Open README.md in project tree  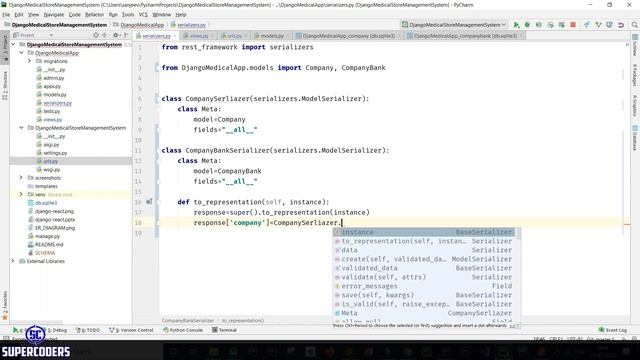tap(49, 244)
